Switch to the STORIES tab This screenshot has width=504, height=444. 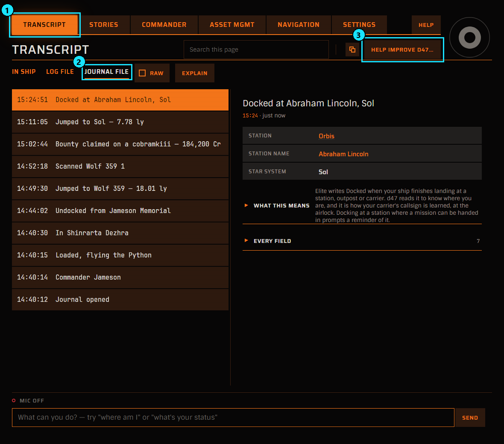click(x=103, y=25)
